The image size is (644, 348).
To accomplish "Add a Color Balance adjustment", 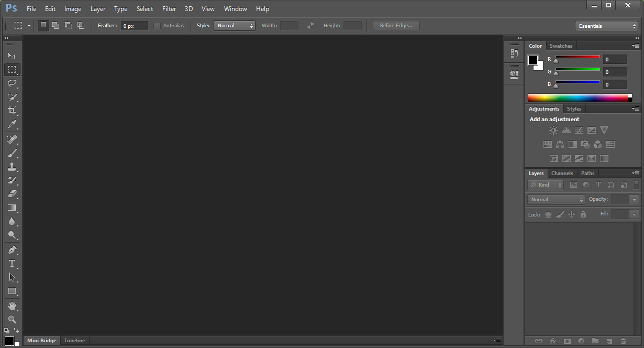I will tap(560, 145).
